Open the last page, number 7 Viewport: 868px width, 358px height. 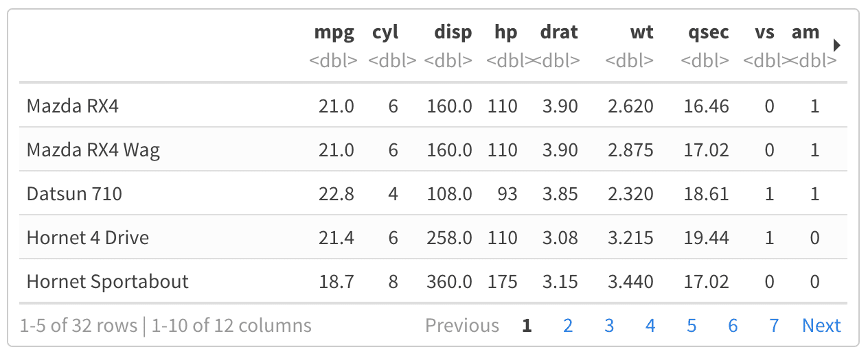(x=774, y=325)
